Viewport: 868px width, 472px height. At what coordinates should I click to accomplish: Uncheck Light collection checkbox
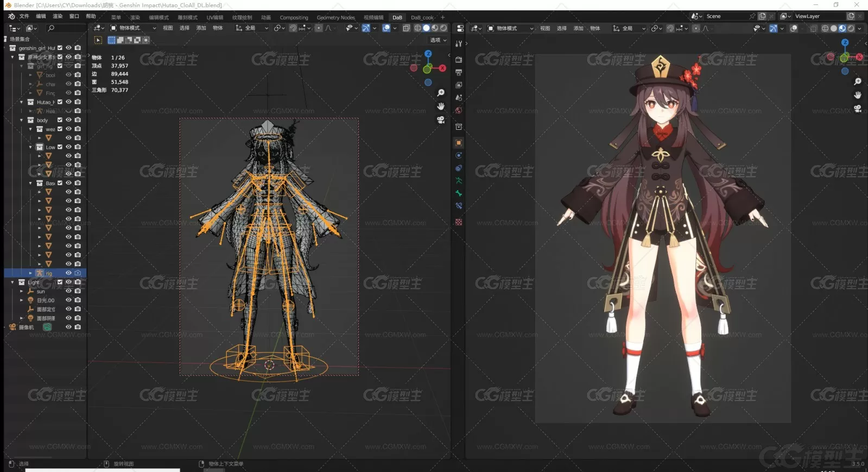60,282
